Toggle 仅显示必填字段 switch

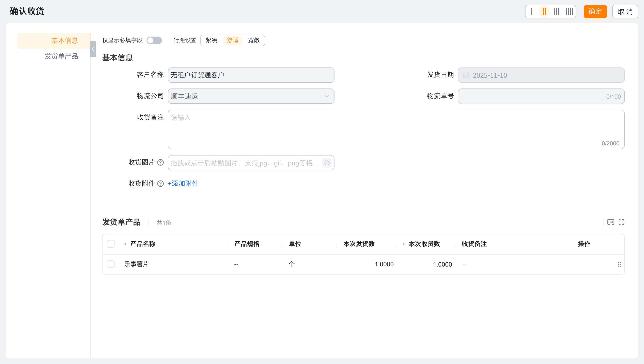pyautogui.click(x=154, y=40)
